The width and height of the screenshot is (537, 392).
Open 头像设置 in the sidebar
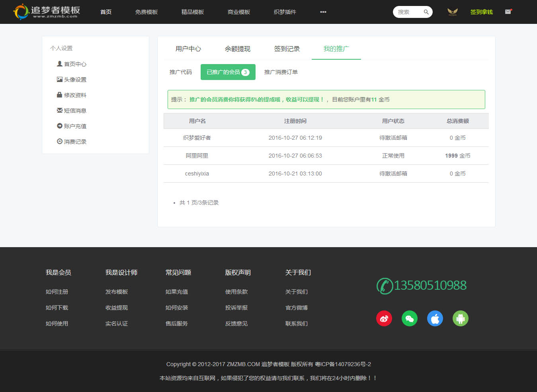[75, 80]
